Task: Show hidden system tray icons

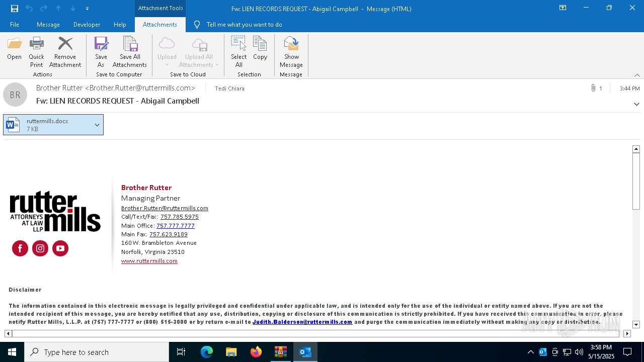Action: (x=530, y=352)
